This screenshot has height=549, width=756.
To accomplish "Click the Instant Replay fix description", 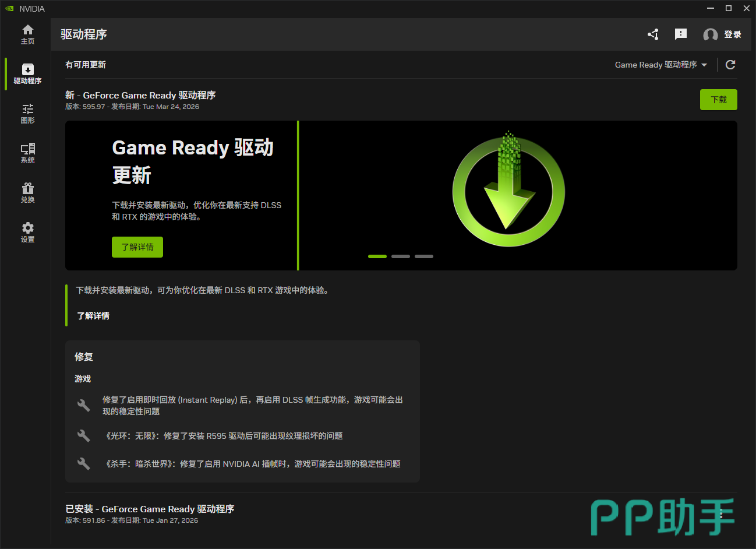I will [x=253, y=406].
